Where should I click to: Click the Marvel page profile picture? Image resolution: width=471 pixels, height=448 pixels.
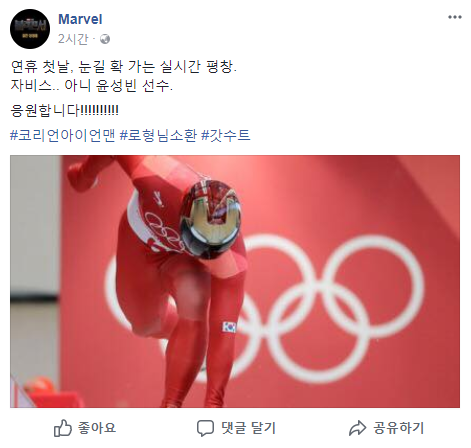(x=30, y=29)
